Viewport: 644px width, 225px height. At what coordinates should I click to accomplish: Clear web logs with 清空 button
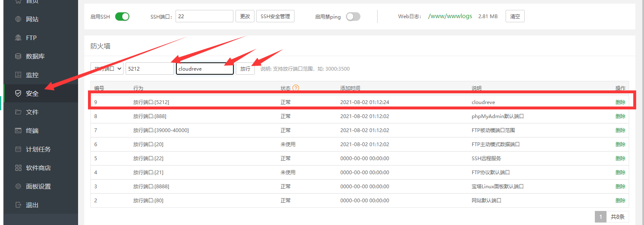515,17
